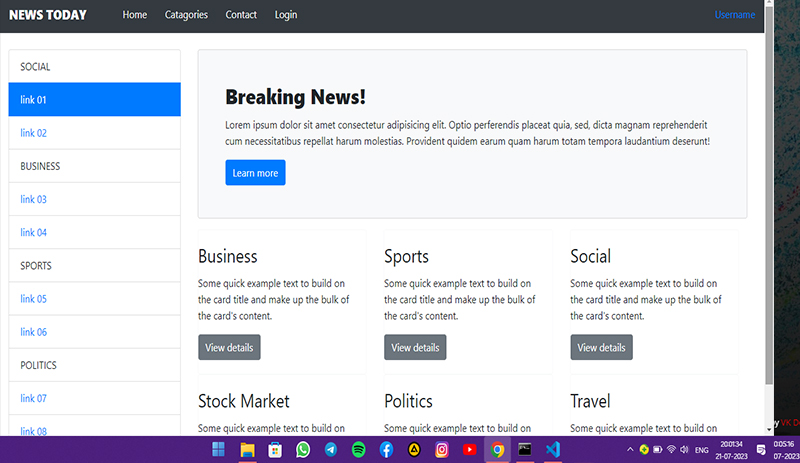Launch YouTube from the taskbar
This screenshot has height=463, width=800.
[x=469, y=450]
